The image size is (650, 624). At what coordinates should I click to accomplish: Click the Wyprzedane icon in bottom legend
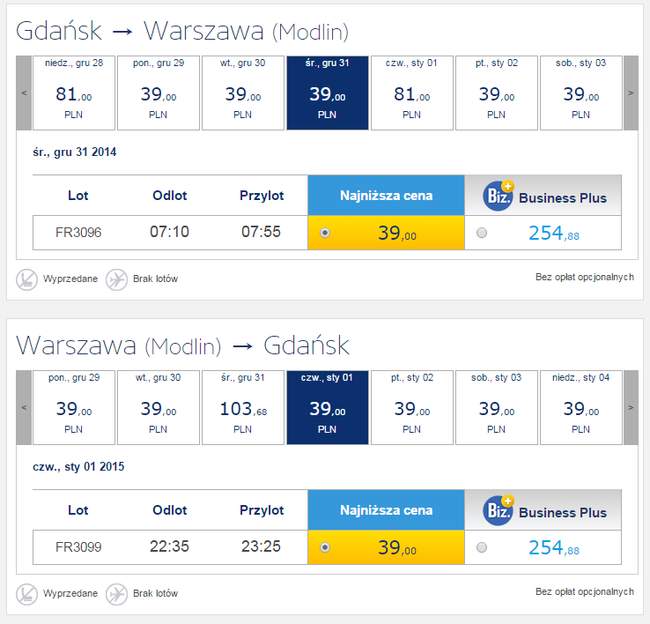(x=27, y=594)
